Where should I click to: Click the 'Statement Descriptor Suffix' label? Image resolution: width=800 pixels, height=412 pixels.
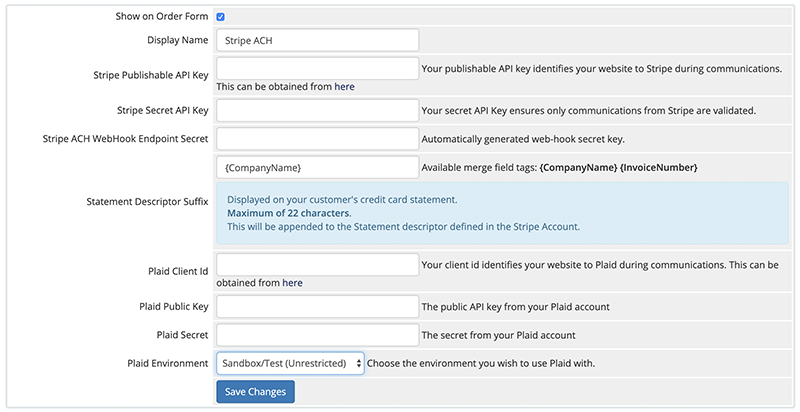[147, 201]
